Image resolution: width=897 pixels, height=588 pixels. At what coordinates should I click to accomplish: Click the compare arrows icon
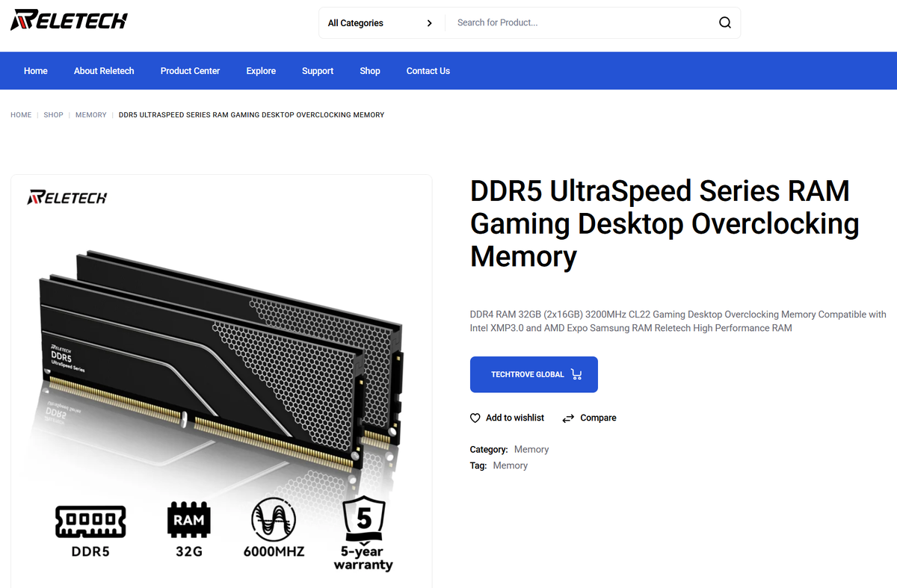[568, 418]
